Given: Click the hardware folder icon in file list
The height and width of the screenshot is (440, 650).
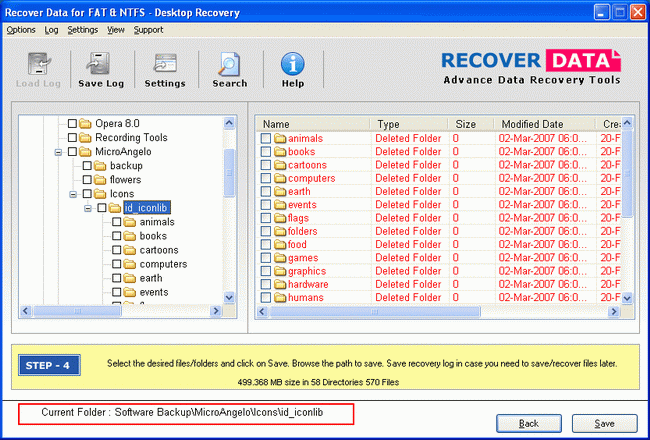Looking at the screenshot, I should [x=280, y=284].
